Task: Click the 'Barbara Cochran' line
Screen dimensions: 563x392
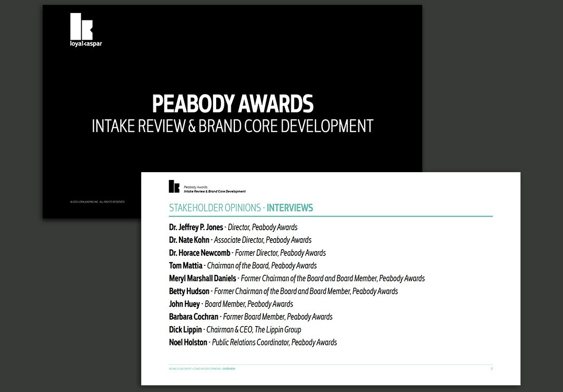Action: click(251, 317)
